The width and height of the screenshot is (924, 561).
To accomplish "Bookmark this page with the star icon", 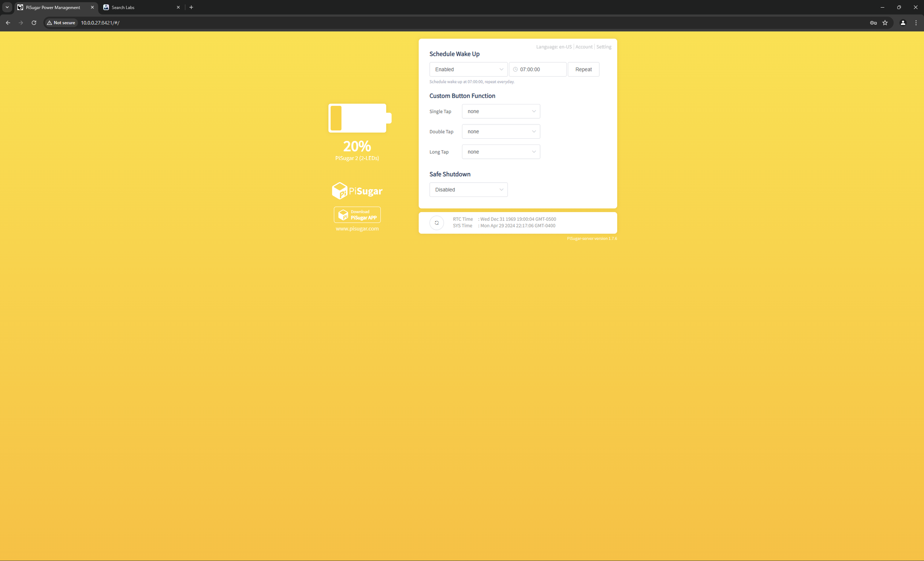I will [885, 23].
